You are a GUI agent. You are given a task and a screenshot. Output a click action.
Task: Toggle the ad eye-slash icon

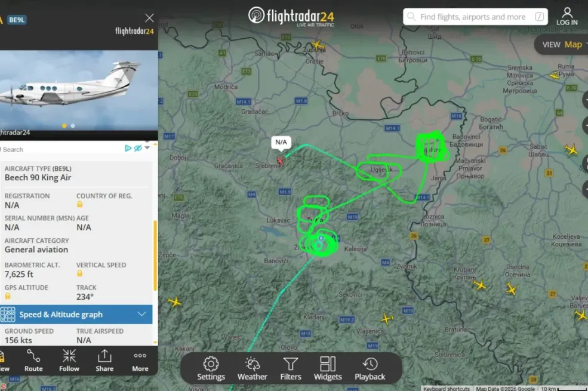point(138,148)
